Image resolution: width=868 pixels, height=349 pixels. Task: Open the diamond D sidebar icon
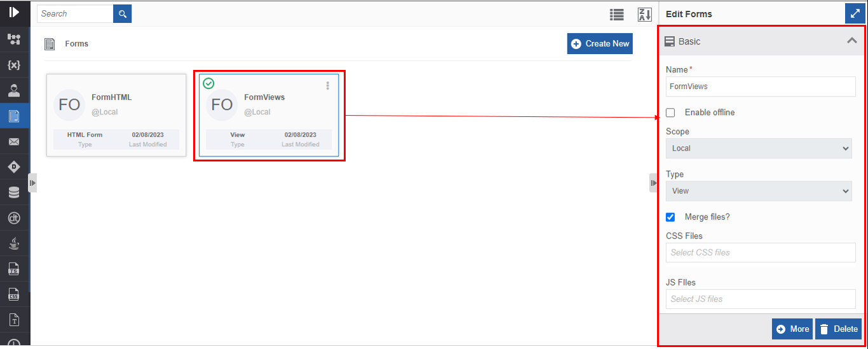click(x=14, y=167)
